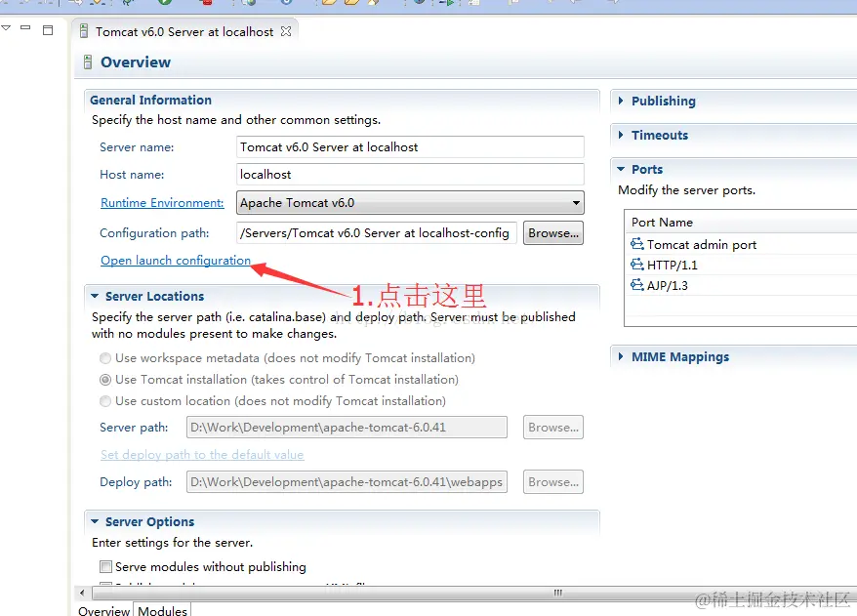Collapse the Server Locations section

95,296
